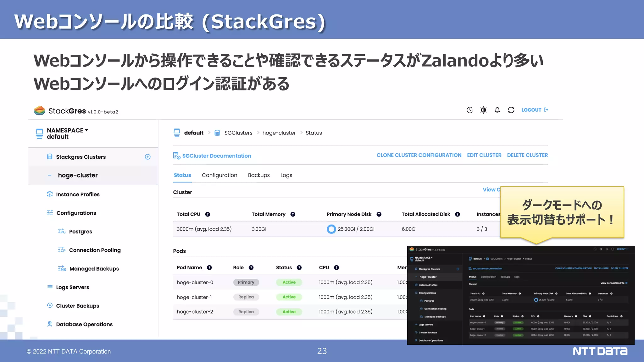Click the SGClusters breadcrumb database icon

[217, 133]
